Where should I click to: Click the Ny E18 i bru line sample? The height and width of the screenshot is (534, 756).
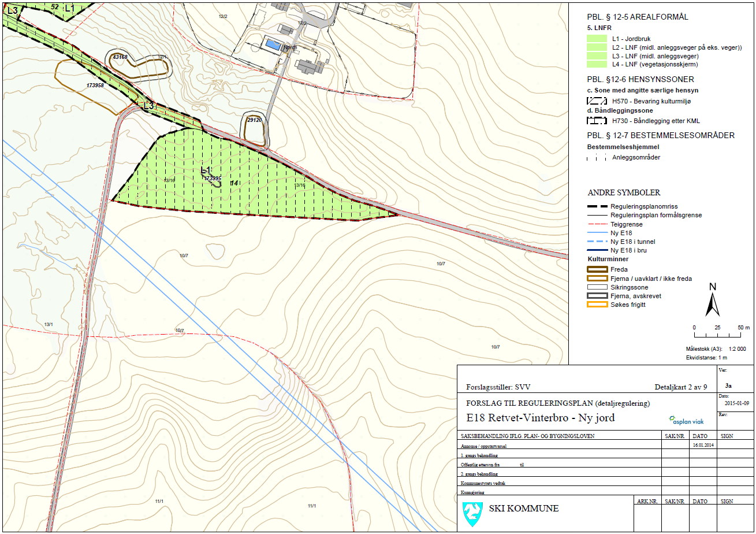[x=597, y=250]
